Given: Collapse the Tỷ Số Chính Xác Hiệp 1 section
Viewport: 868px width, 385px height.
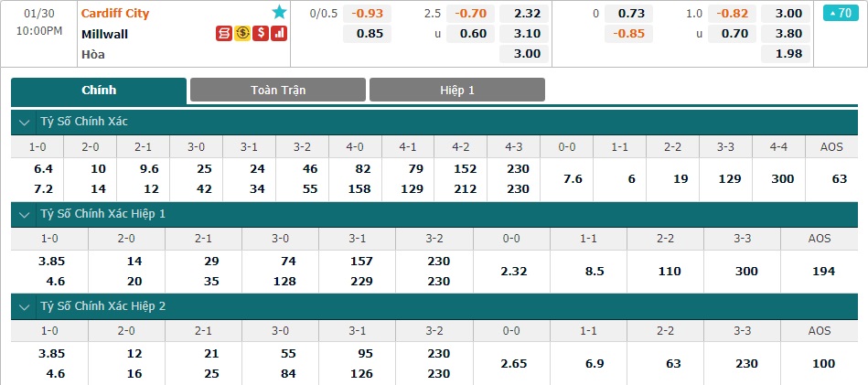Looking at the screenshot, I should [25, 215].
